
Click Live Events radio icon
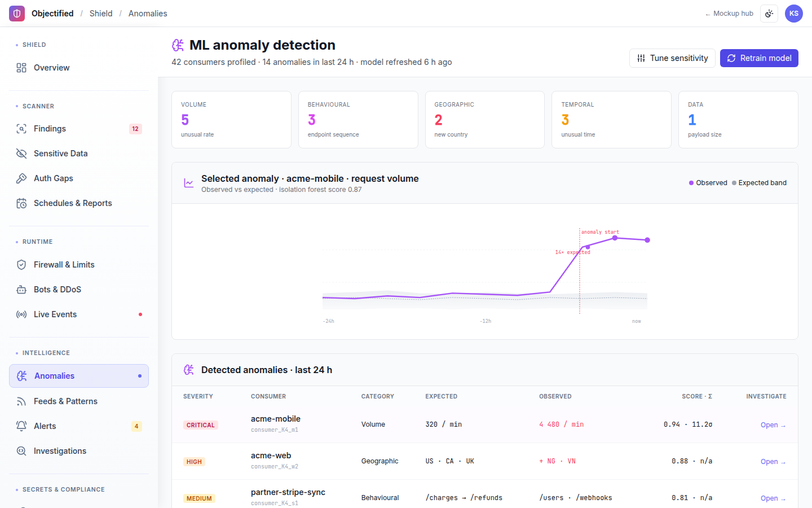tap(21, 314)
